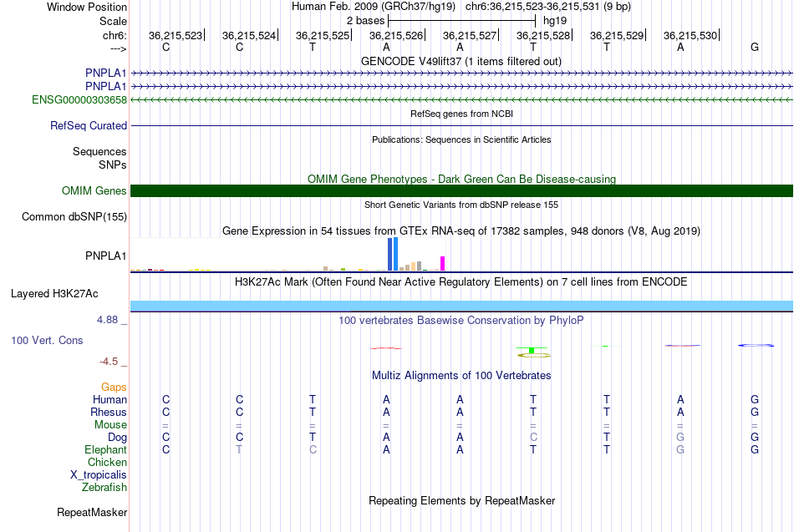794x532 pixels.
Task: Click the 36,215,527 position tick label
Action: pyautogui.click(x=470, y=35)
